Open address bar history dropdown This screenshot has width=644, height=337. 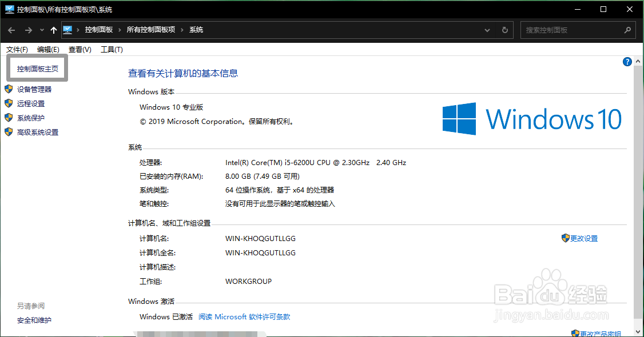(x=487, y=30)
